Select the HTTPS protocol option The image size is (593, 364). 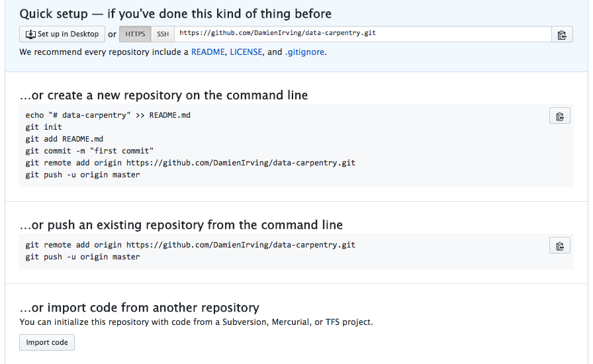135,34
